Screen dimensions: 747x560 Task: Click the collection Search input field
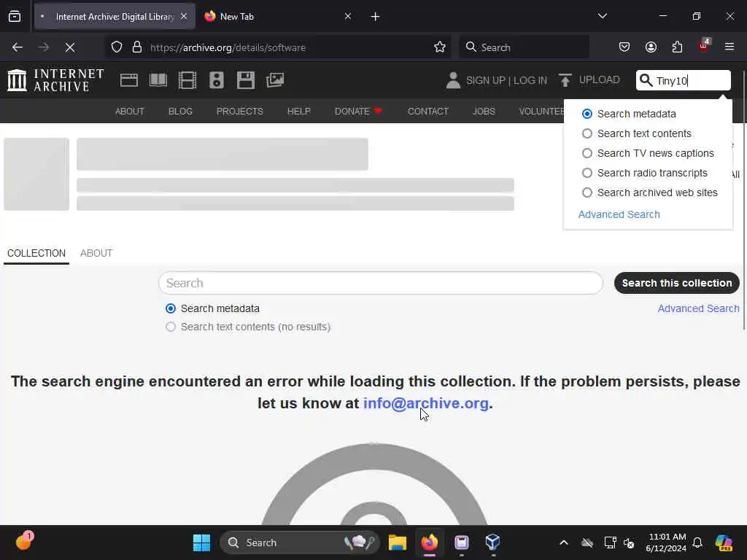[381, 283]
